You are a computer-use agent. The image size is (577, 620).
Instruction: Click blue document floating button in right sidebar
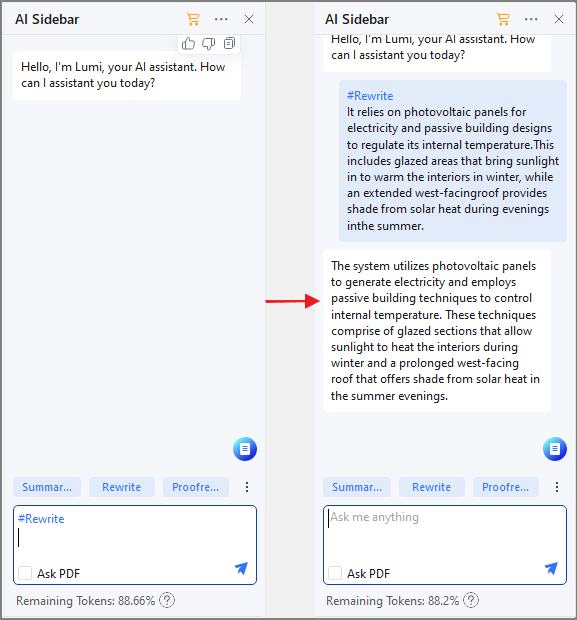pyautogui.click(x=555, y=449)
